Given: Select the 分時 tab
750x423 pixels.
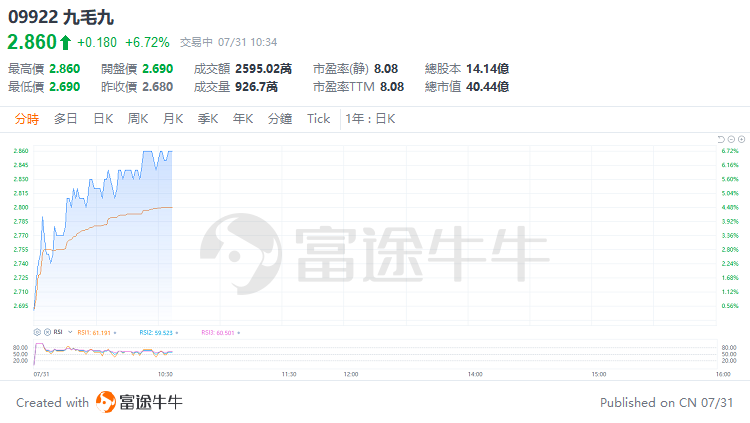Looking at the screenshot, I should click(27, 119).
